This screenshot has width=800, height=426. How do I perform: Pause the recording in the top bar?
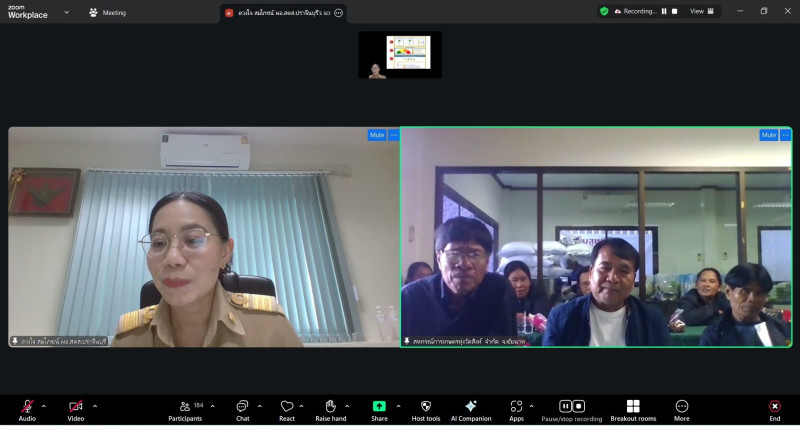point(663,11)
